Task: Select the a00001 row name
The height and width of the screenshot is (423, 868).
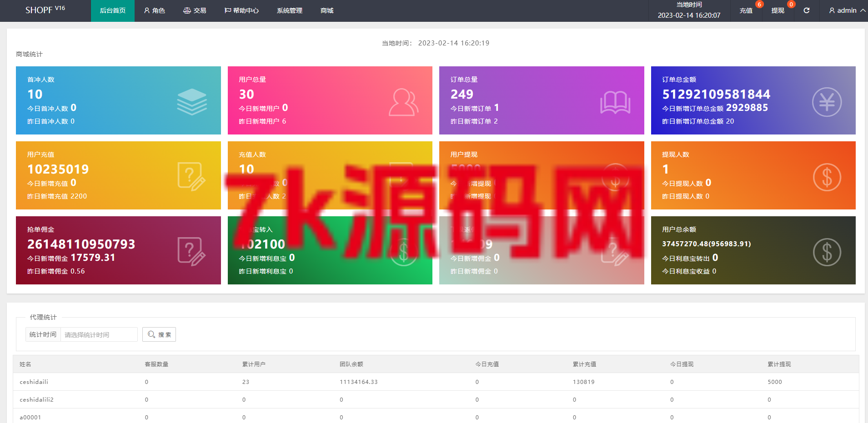Action: pyautogui.click(x=30, y=417)
